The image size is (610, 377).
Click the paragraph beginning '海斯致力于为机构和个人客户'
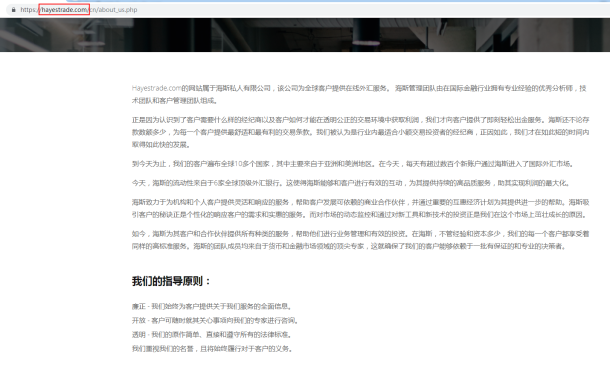[x=361, y=208]
